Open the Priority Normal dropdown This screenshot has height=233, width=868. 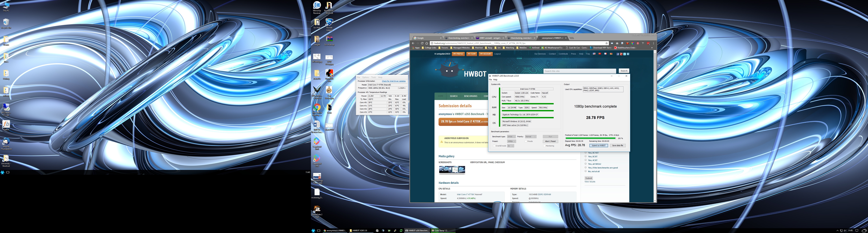tap(531, 137)
